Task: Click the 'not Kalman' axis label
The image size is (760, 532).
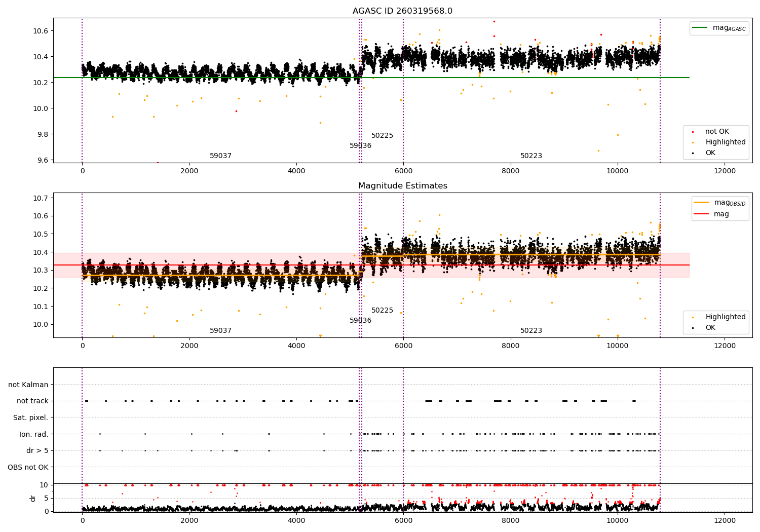Action: (28, 385)
